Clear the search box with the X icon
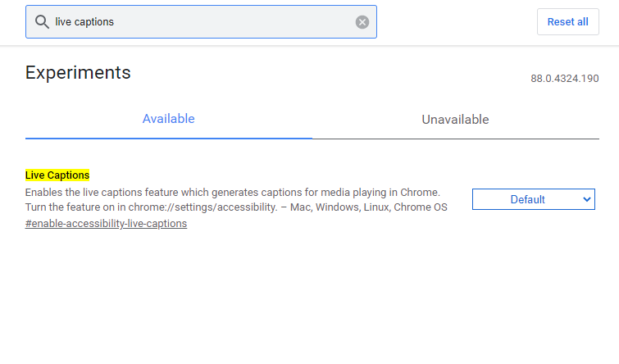This screenshot has width=619, height=364. (362, 22)
